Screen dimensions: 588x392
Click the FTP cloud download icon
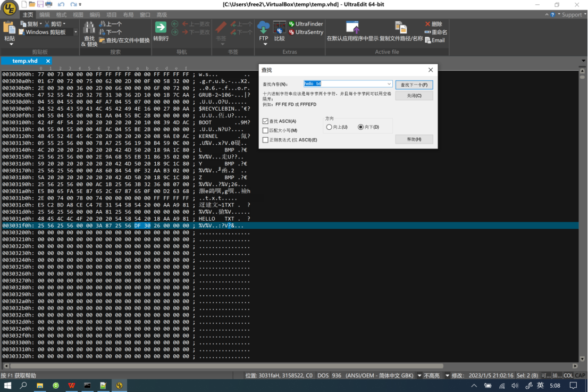pos(263,27)
